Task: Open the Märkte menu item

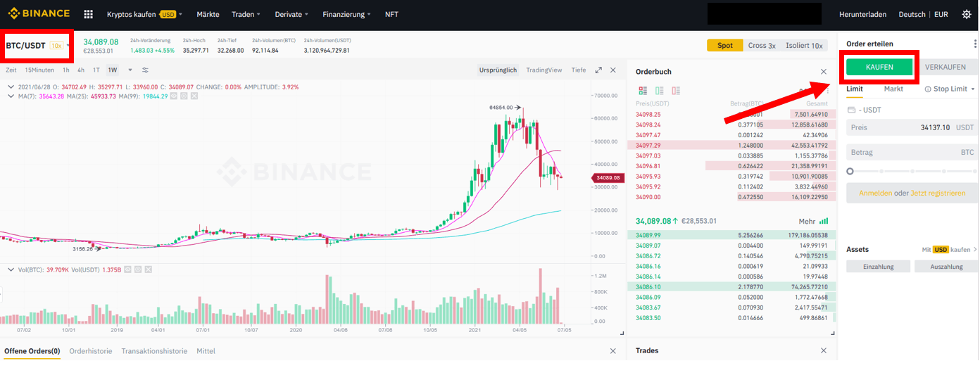Action: tap(208, 14)
